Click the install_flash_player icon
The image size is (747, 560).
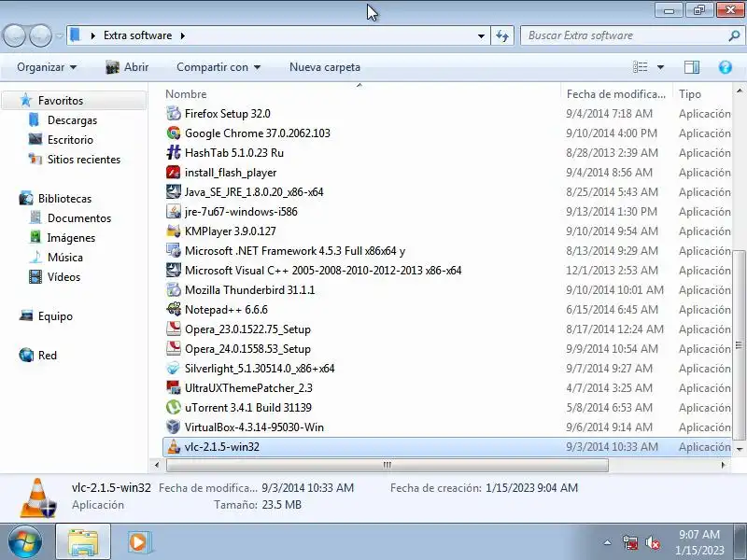click(x=174, y=172)
